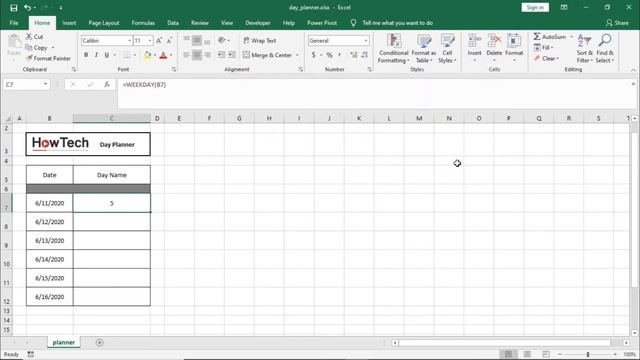
Task: Click the Paste clipboard icon
Action: [14, 42]
